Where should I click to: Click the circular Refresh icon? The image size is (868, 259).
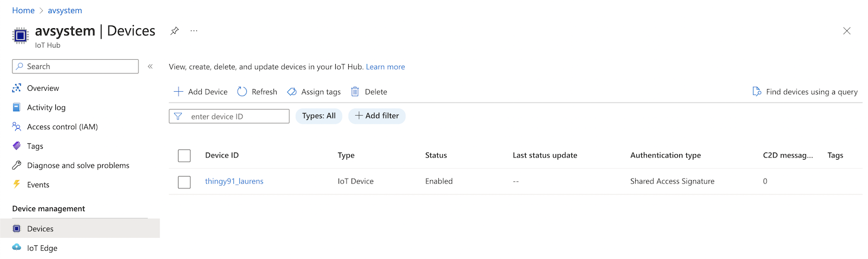pyautogui.click(x=242, y=92)
